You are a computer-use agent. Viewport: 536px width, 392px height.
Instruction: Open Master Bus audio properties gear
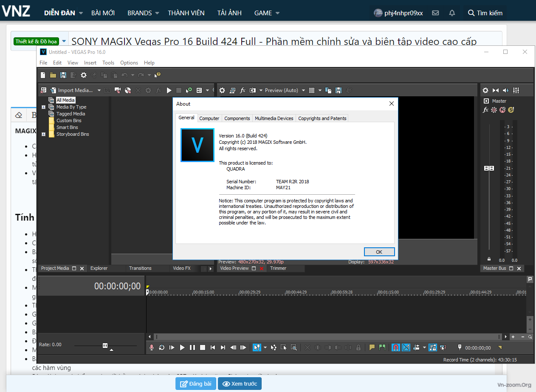tap(485, 90)
